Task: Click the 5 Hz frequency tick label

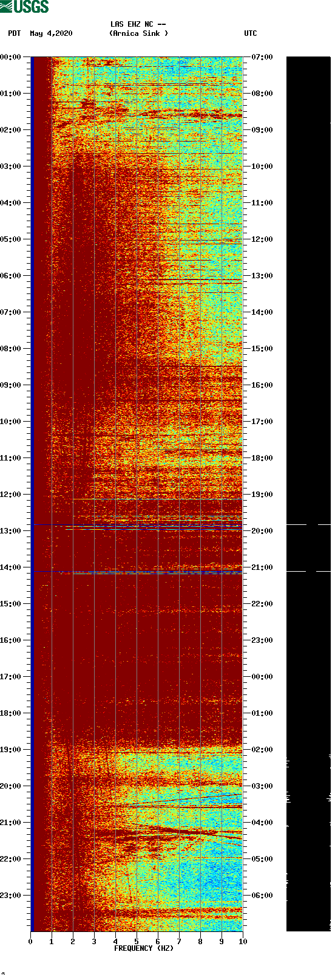Action: click(x=137, y=942)
